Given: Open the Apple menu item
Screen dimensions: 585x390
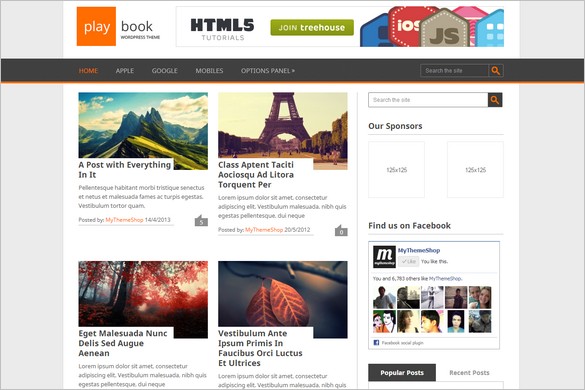Looking at the screenshot, I should [x=125, y=71].
